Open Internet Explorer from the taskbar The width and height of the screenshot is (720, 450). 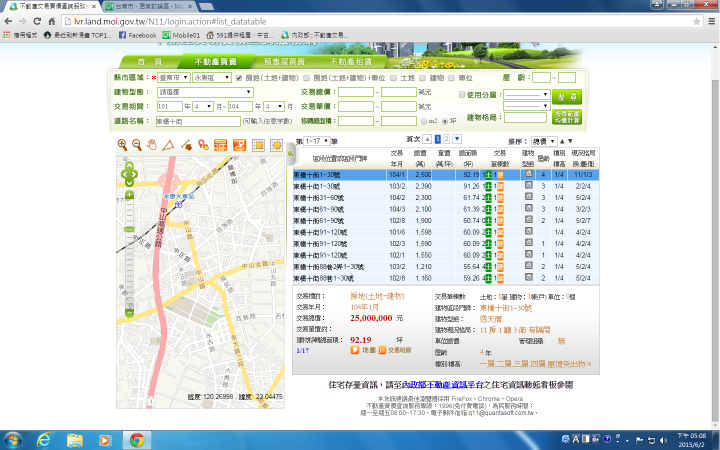tap(44, 440)
